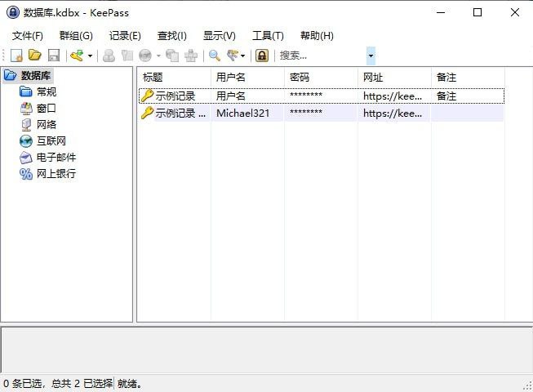Click the New database toolbar icon
The width and height of the screenshot is (533, 392).
16,56
